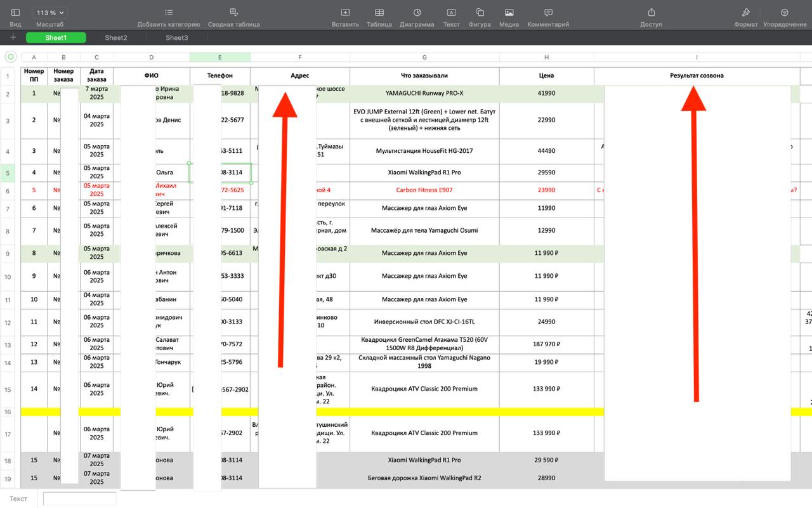Select the ФИО header cell

coord(152,75)
